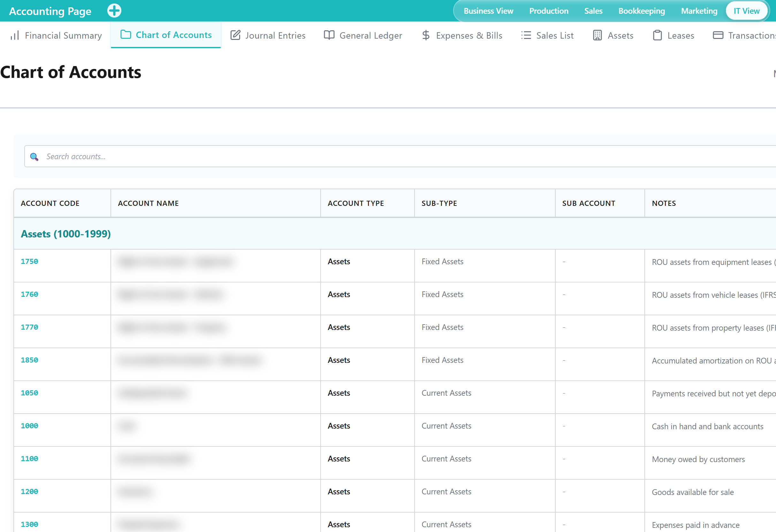
Task: Switch to Production view
Action: coord(549,11)
